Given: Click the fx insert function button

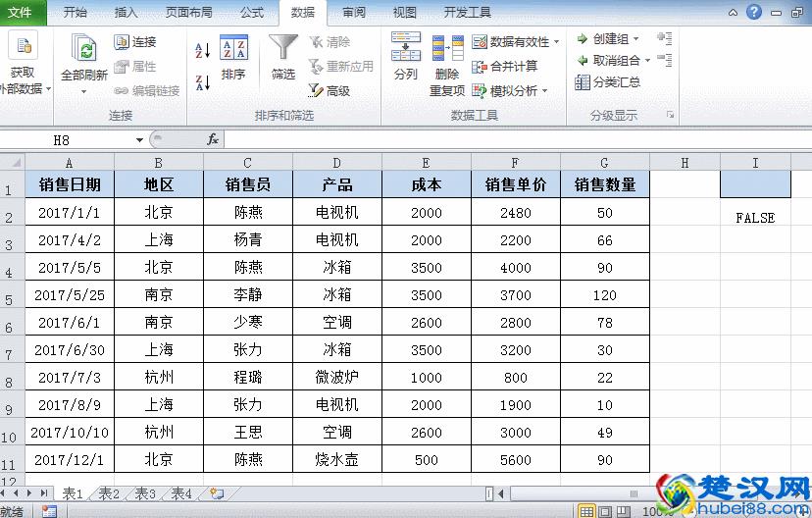Looking at the screenshot, I should click(213, 139).
